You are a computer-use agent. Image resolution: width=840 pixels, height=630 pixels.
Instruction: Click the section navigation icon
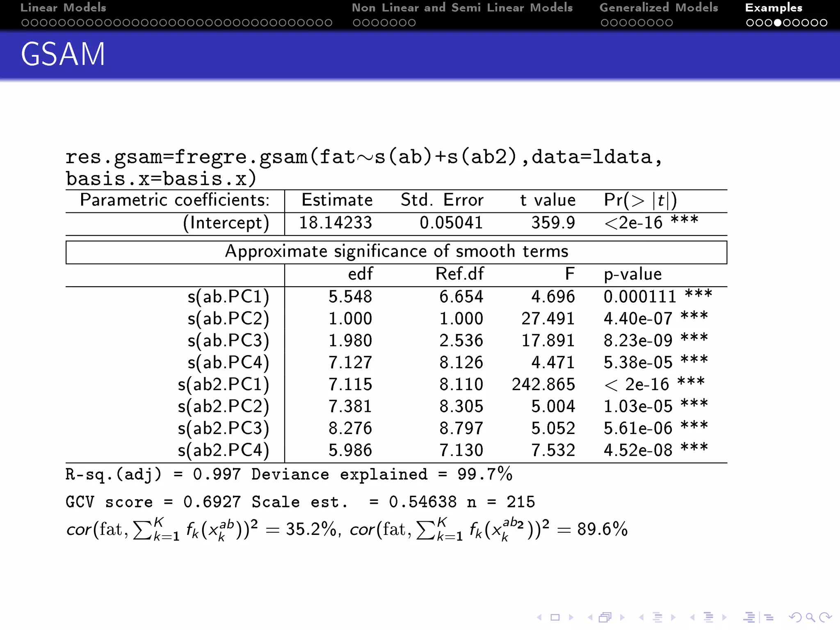click(x=708, y=617)
